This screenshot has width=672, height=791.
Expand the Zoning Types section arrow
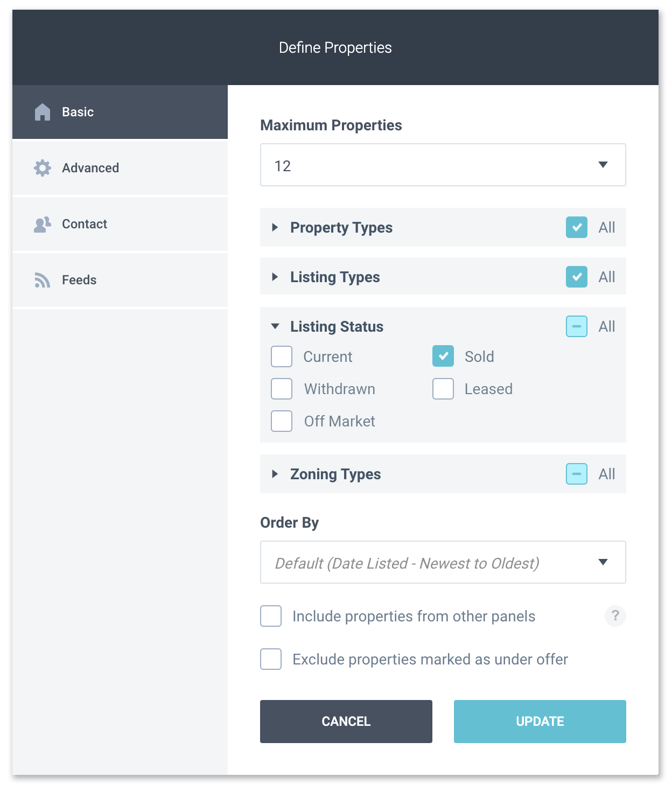(275, 474)
